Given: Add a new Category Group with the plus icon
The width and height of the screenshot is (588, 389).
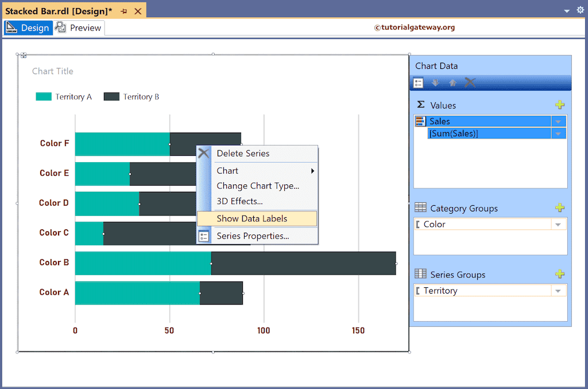Looking at the screenshot, I should coord(560,207).
